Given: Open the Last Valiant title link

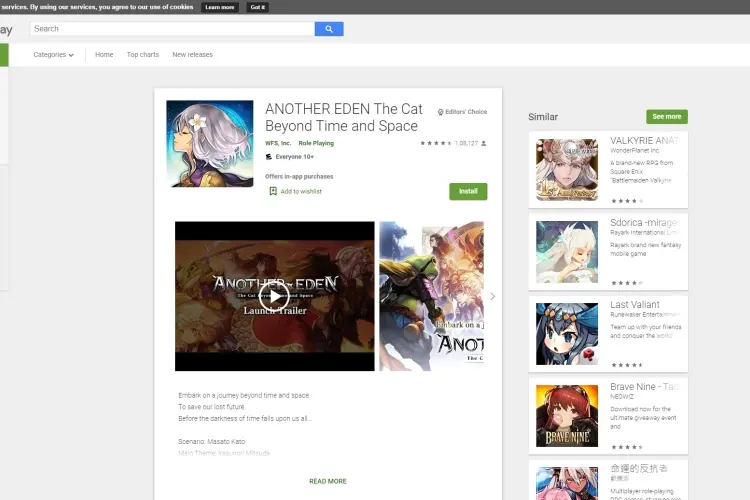Looking at the screenshot, I should point(635,305).
